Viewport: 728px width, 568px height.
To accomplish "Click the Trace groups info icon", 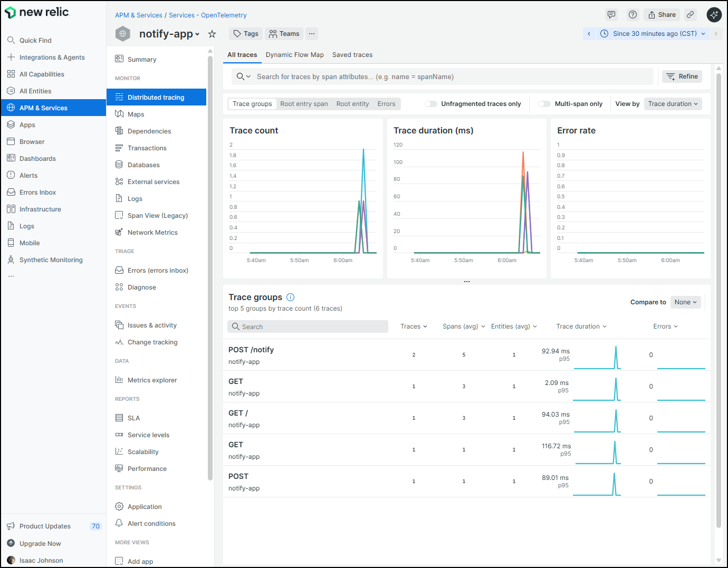I will coord(290,297).
